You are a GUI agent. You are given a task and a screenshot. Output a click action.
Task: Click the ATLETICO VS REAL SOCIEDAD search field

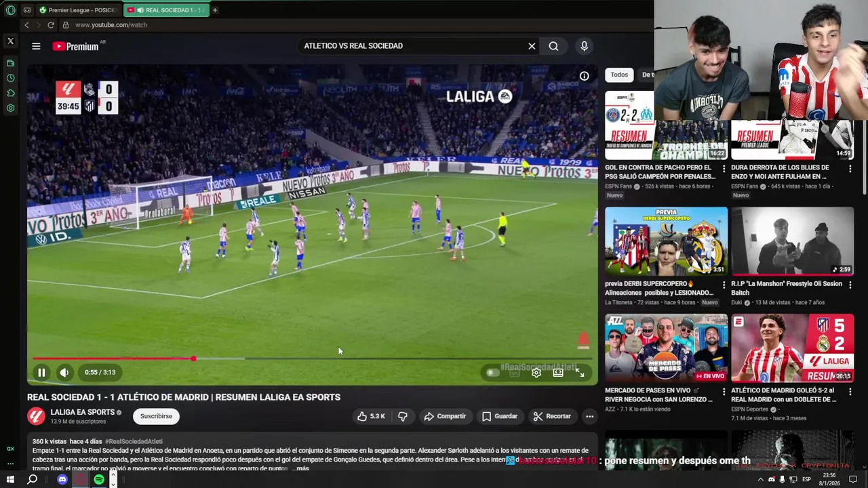click(410, 46)
